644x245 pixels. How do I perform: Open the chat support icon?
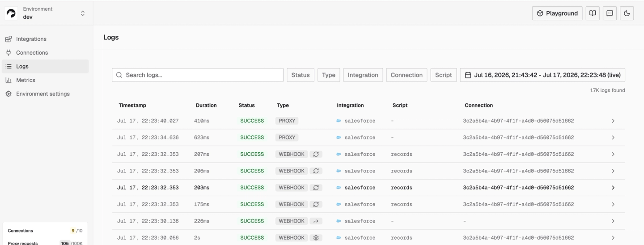pos(610,13)
